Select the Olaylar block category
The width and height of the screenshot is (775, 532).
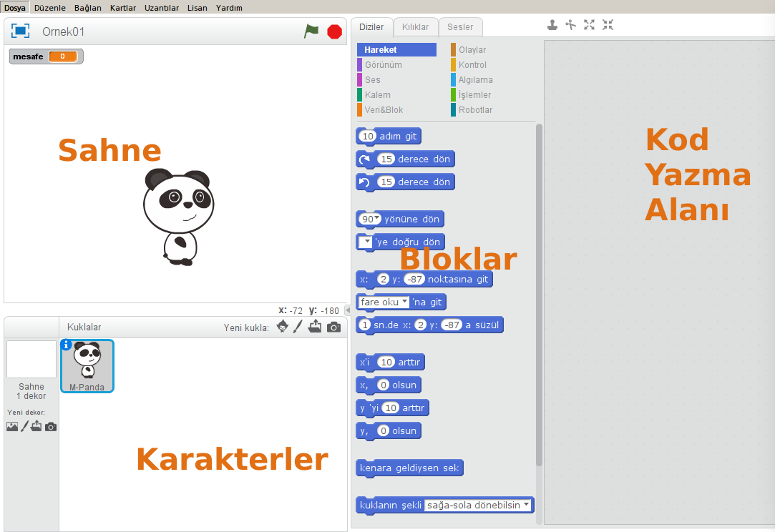[x=472, y=50]
